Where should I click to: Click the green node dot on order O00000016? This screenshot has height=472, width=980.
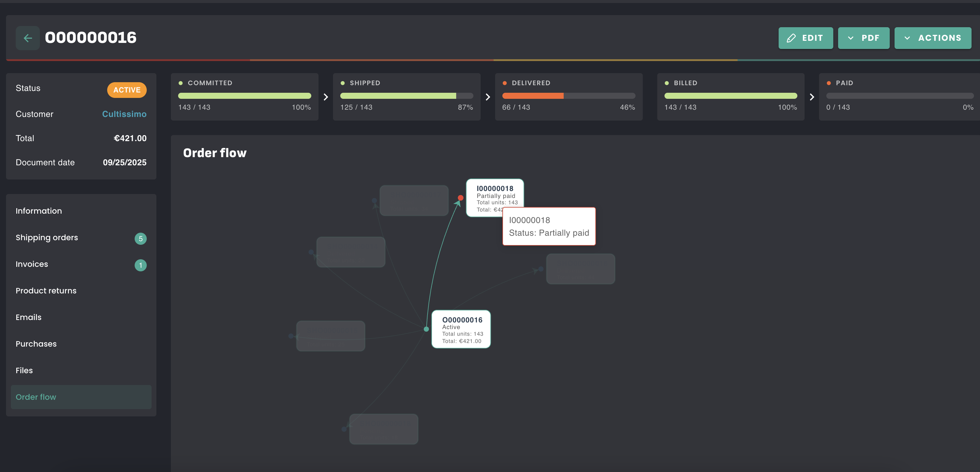[x=426, y=329]
